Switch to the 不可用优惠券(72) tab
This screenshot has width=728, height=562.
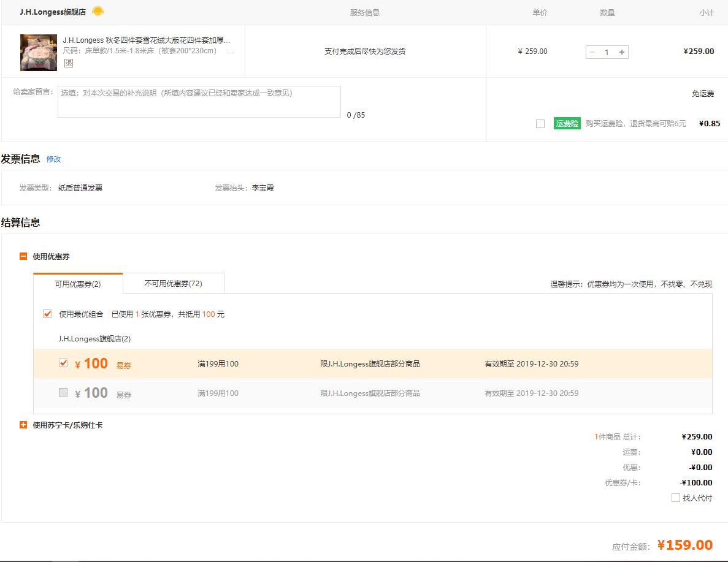click(173, 283)
